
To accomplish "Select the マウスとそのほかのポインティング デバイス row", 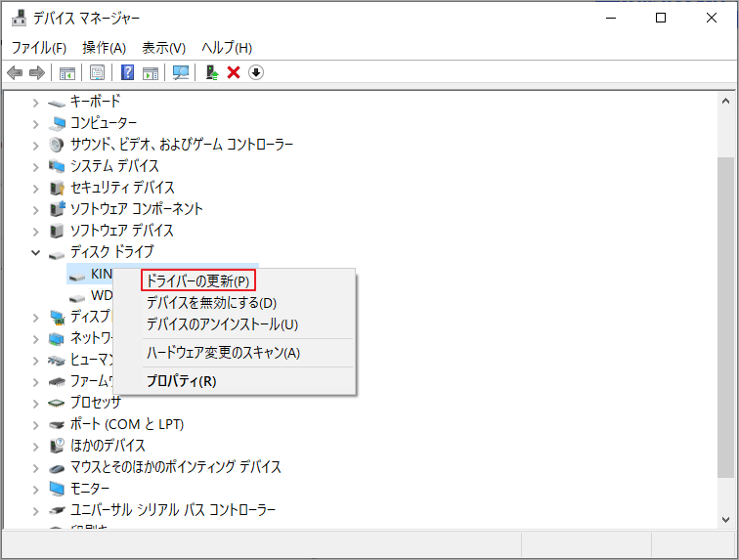I will 176,467.
